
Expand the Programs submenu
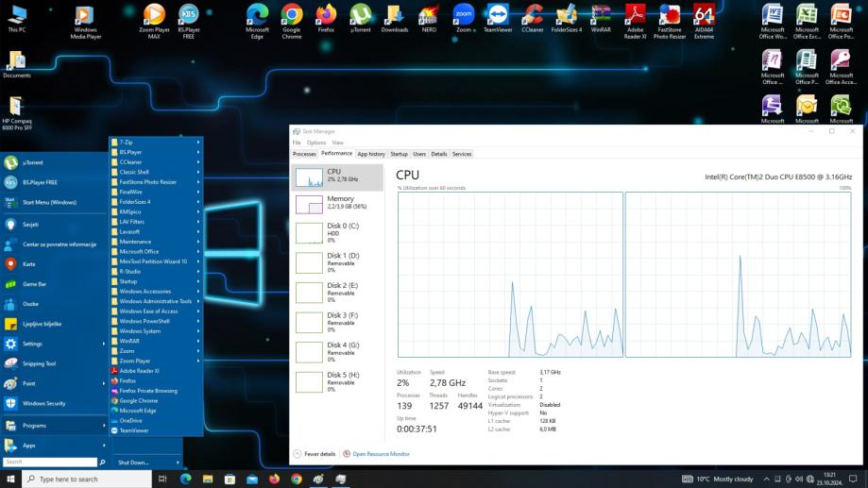coord(54,426)
